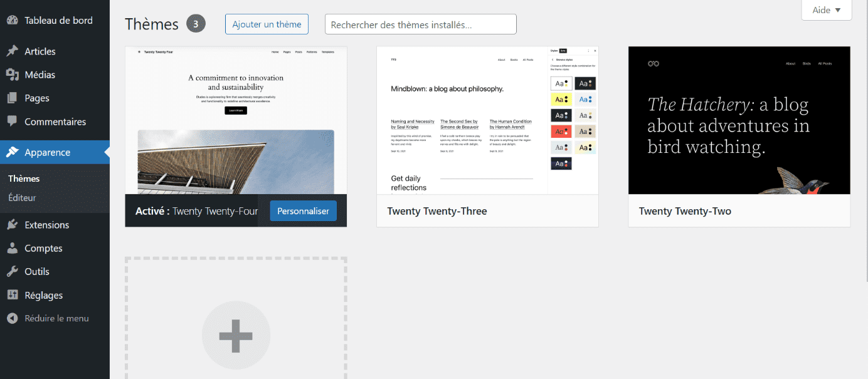868x379 pixels.
Task: Open the Tableau de bord dashboard icon
Action: [x=12, y=20]
